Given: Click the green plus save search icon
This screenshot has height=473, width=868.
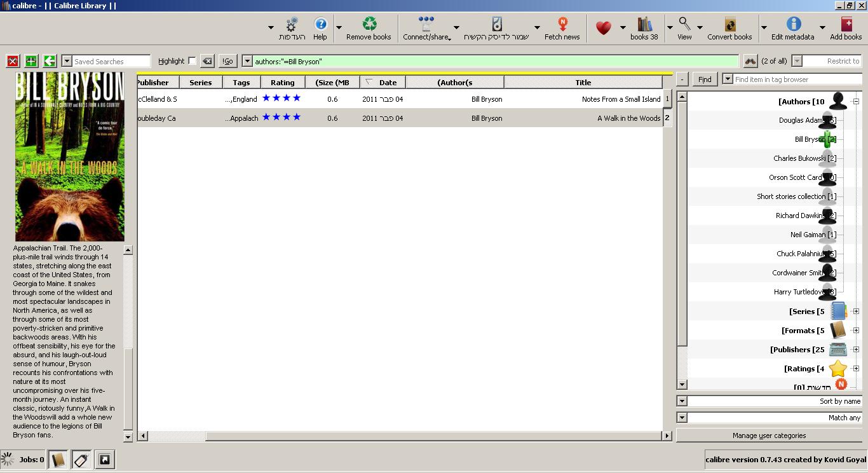Looking at the screenshot, I should tap(31, 61).
